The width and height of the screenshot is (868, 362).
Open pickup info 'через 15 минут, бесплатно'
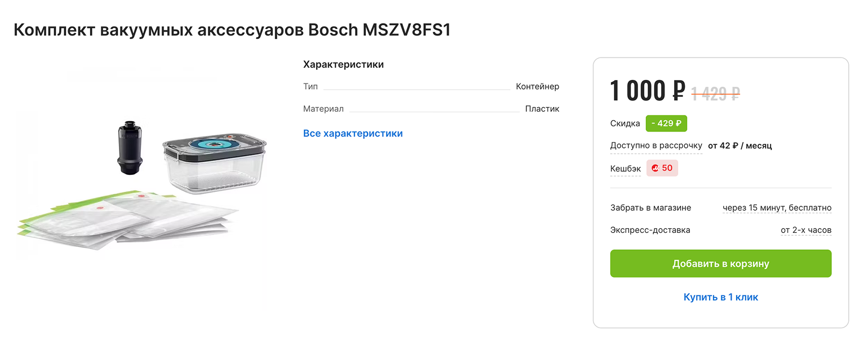coord(777,208)
